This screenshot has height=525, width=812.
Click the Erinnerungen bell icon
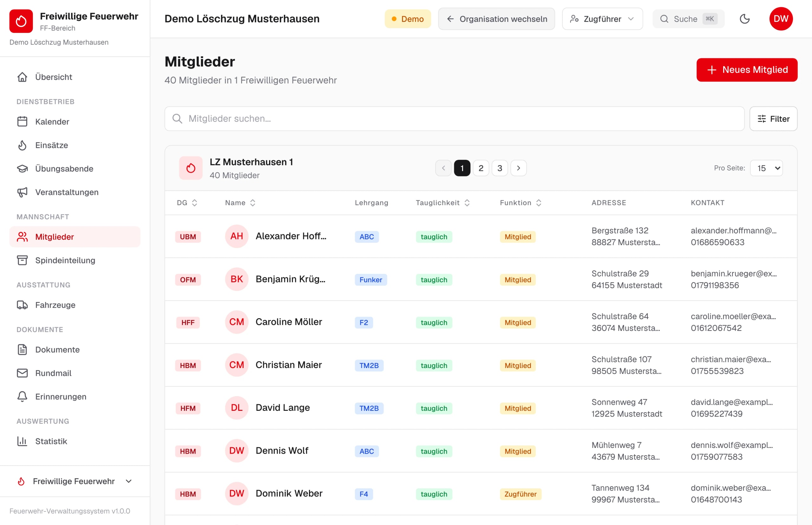point(23,397)
